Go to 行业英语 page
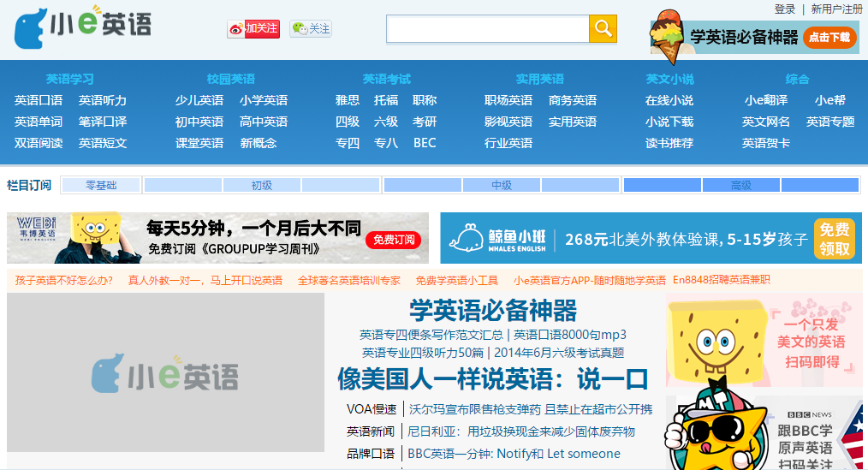This screenshot has width=868, height=470. click(508, 143)
